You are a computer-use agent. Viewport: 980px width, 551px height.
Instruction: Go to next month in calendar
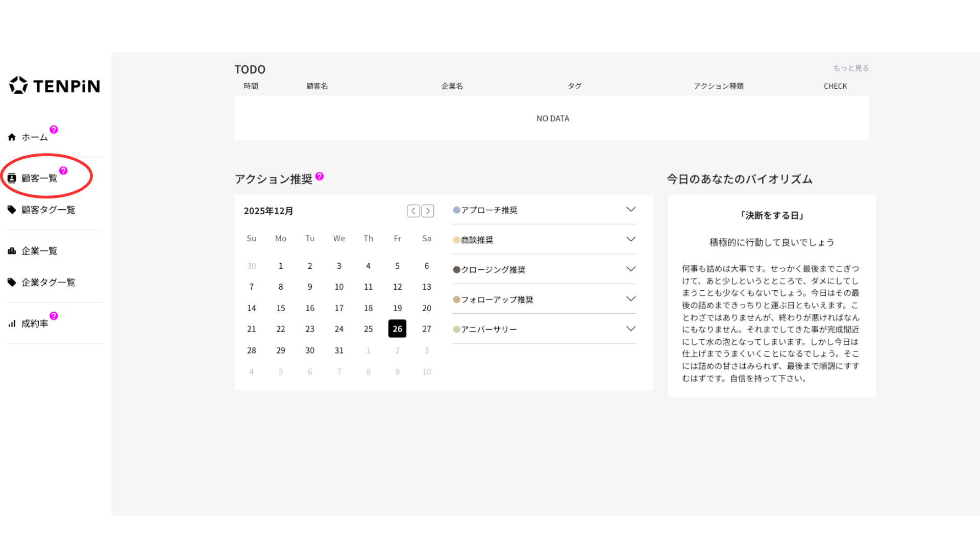click(x=428, y=211)
